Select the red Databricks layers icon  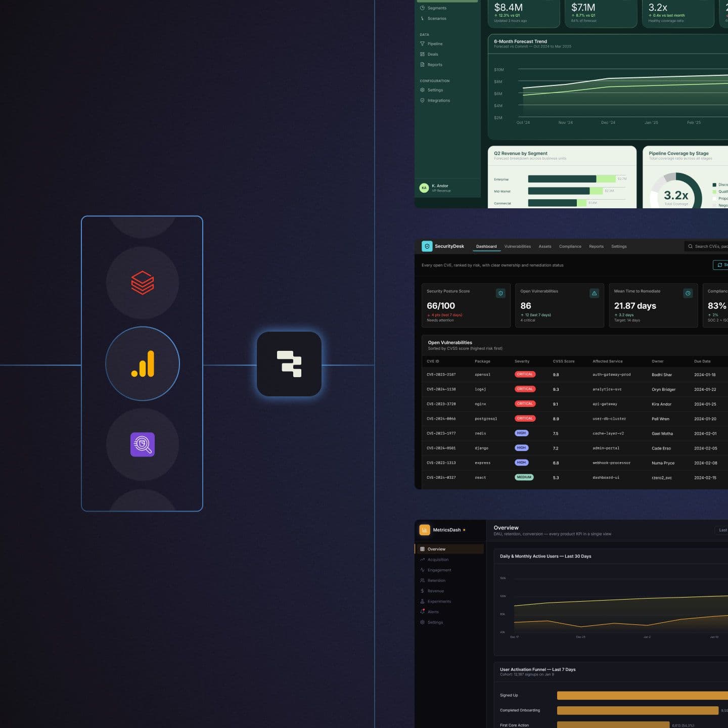click(x=143, y=283)
